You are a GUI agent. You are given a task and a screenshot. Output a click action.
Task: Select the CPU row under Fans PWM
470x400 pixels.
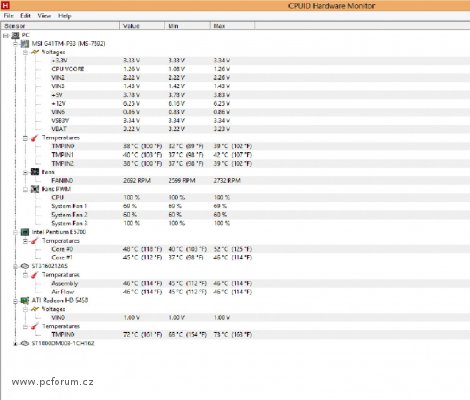click(235, 197)
